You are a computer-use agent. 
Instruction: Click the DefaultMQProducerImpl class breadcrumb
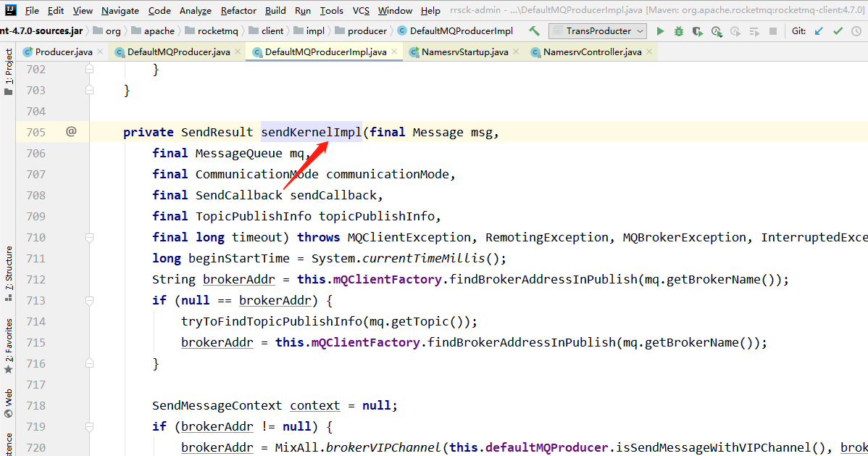455,31
